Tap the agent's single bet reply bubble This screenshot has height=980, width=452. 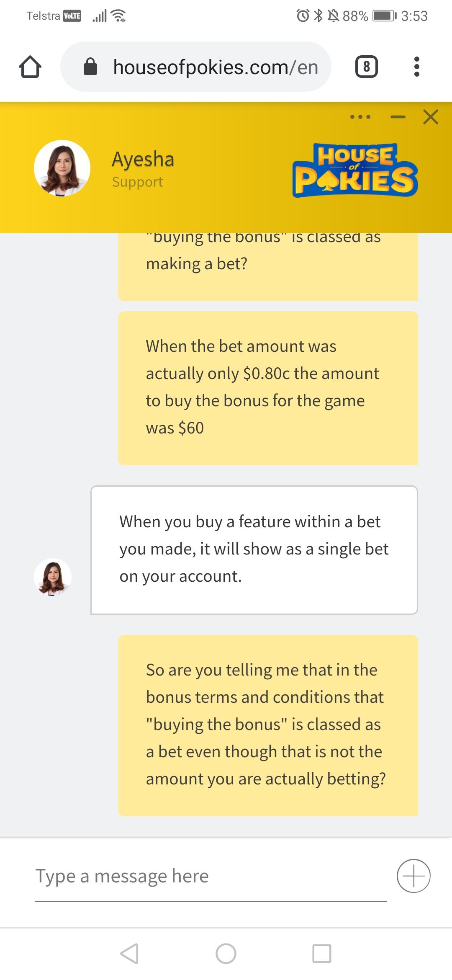click(x=254, y=549)
